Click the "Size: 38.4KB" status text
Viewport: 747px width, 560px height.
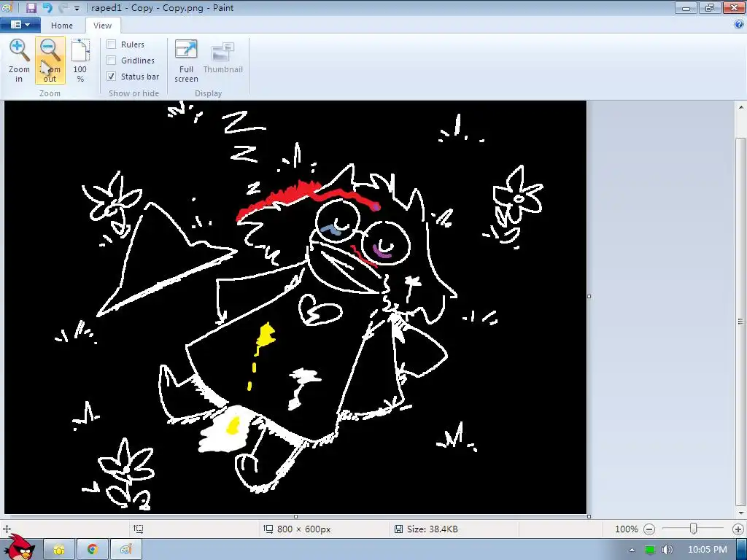(432, 529)
